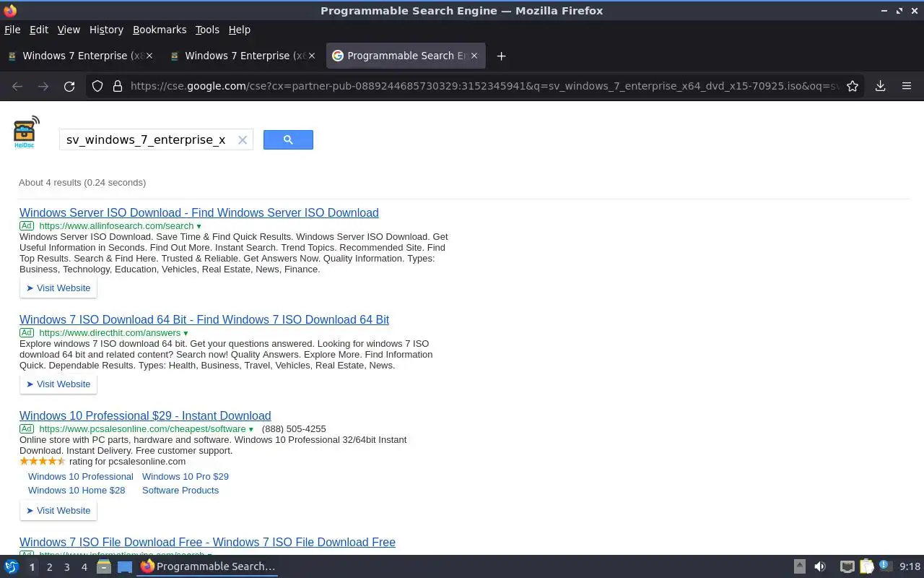Screen dimensions: 924x578
Task: Open the Edit menu
Action: (x=39, y=30)
